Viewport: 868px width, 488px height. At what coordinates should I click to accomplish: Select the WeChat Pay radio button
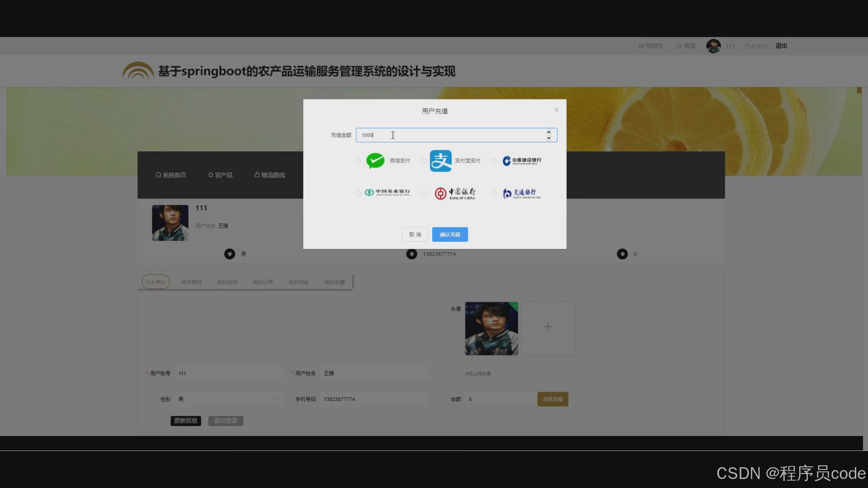[359, 161]
